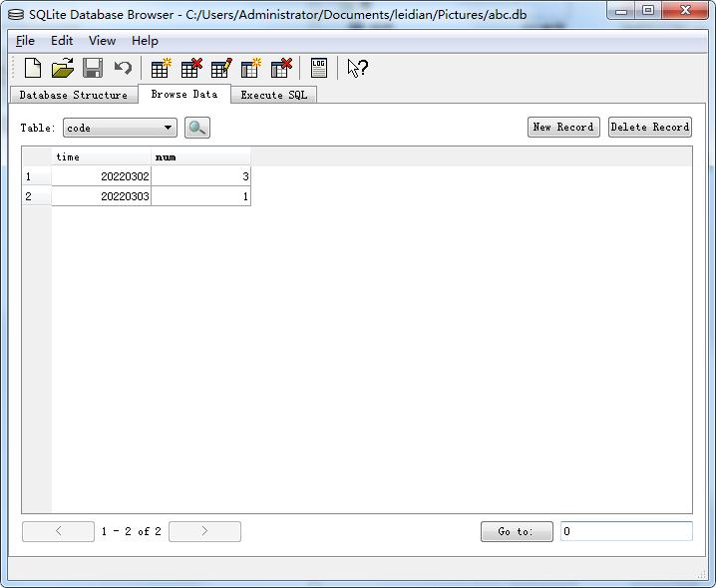
Task: Click the Go to record number field
Action: (x=626, y=531)
